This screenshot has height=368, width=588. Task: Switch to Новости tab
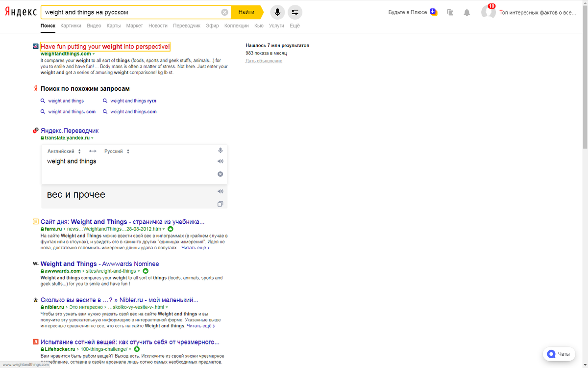tap(158, 26)
